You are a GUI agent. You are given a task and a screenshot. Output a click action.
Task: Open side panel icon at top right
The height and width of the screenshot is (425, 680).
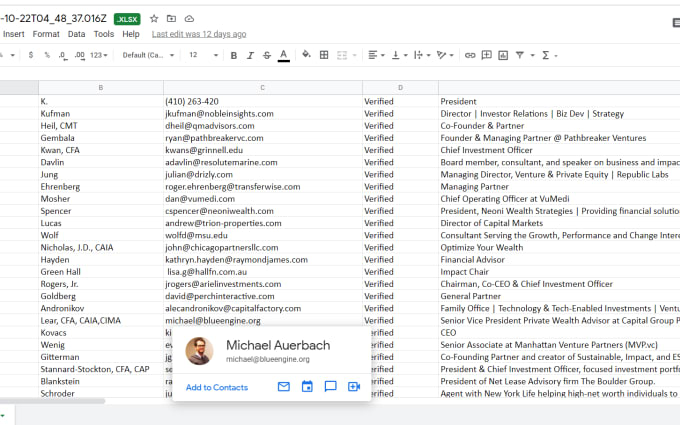676,23
